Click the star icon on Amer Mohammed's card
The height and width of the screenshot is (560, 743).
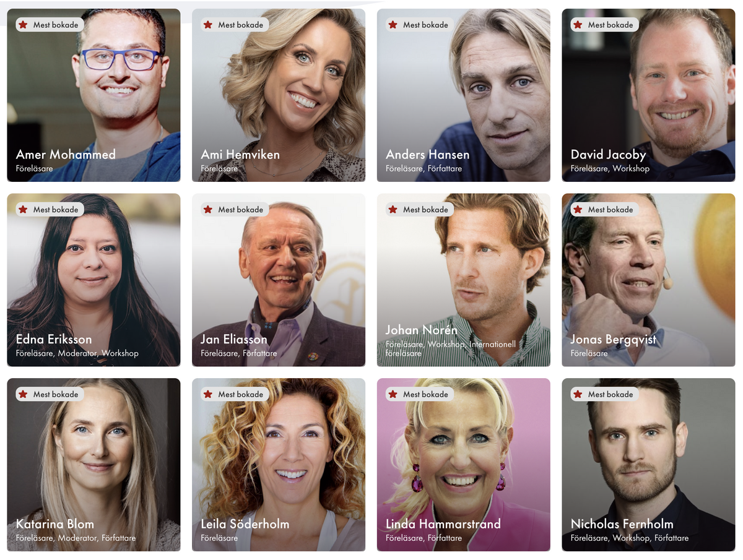[23, 25]
